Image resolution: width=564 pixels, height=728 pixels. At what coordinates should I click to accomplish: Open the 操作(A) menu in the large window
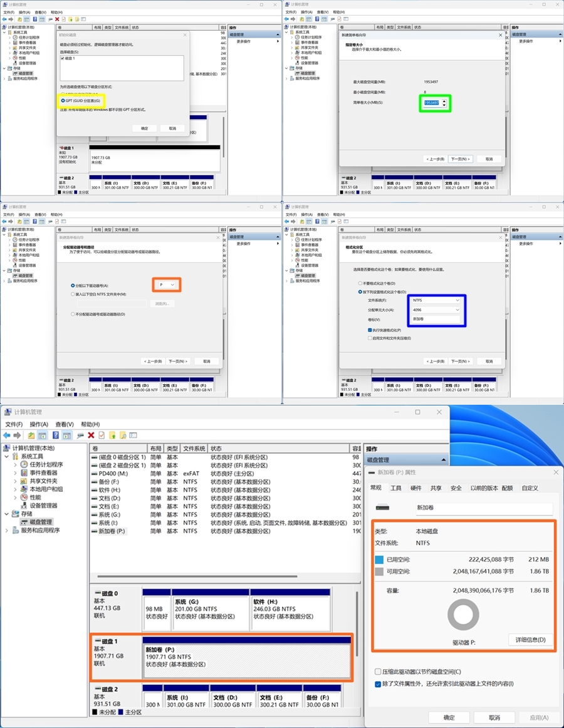(39, 424)
